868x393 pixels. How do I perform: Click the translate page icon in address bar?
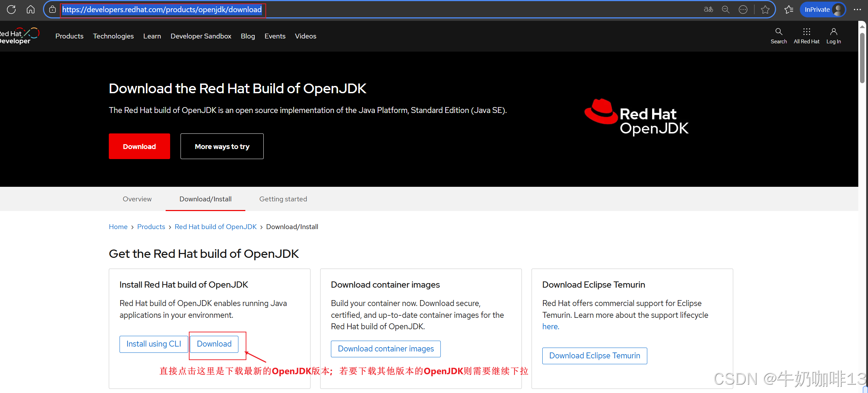[708, 9]
